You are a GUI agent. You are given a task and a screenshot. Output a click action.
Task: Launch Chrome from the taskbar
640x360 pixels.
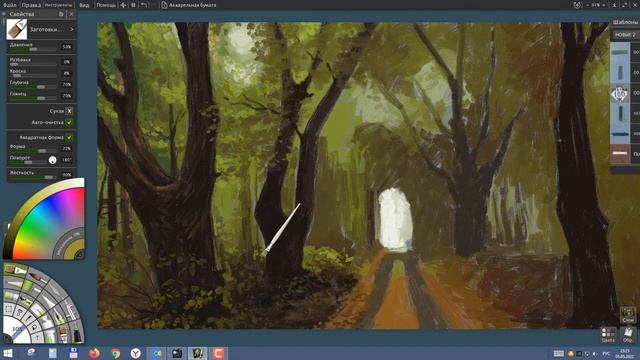pyautogui.click(x=115, y=353)
